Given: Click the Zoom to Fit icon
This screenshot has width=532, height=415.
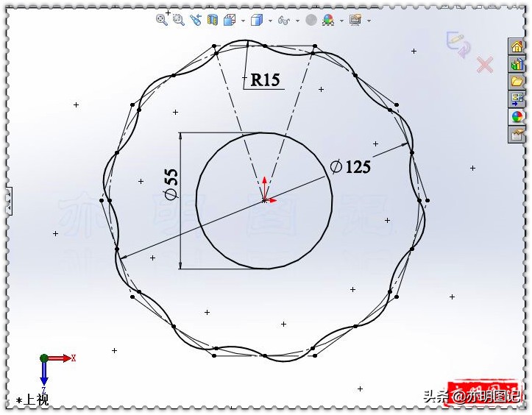Looking at the screenshot, I should (x=161, y=21).
